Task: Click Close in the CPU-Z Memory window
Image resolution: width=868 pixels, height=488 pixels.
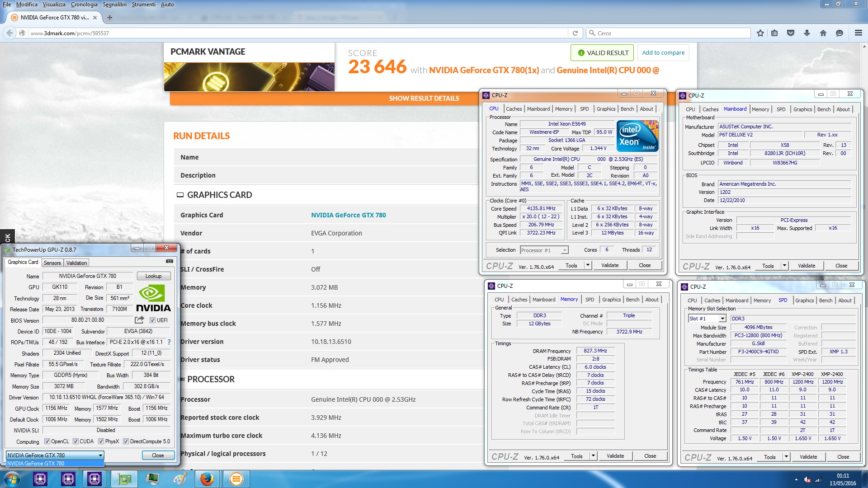Action: (x=650, y=456)
